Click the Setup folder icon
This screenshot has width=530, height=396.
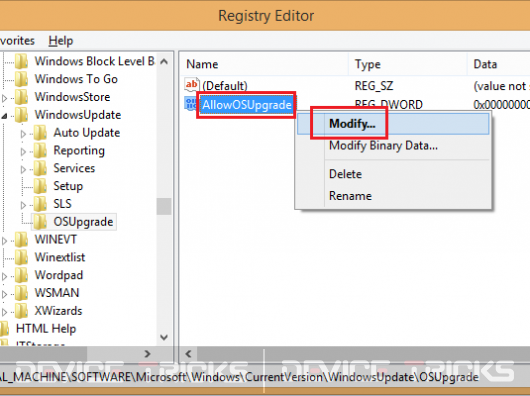pos(40,186)
